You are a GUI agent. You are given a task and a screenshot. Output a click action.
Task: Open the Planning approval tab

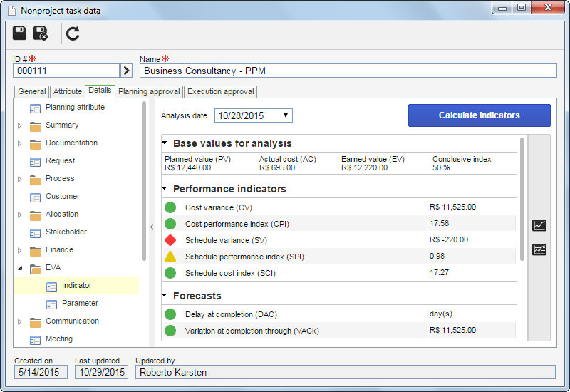coord(149,91)
